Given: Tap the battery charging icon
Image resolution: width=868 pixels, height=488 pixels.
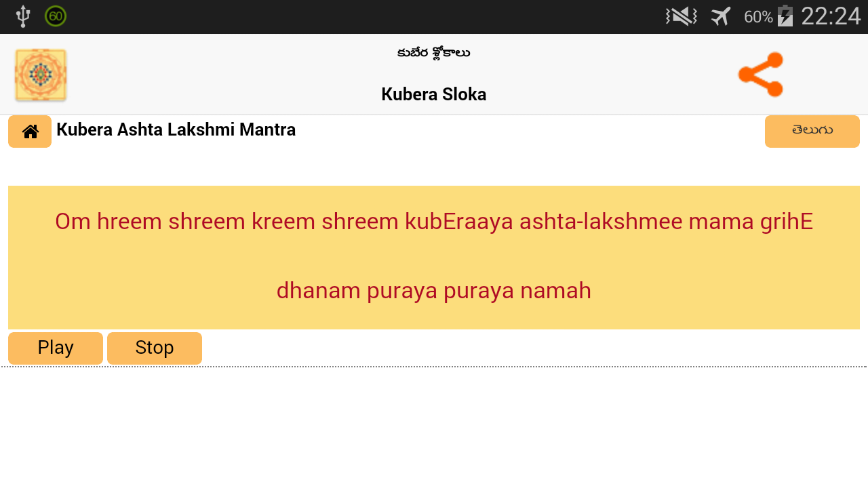Looking at the screenshot, I should click(x=785, y=16).
